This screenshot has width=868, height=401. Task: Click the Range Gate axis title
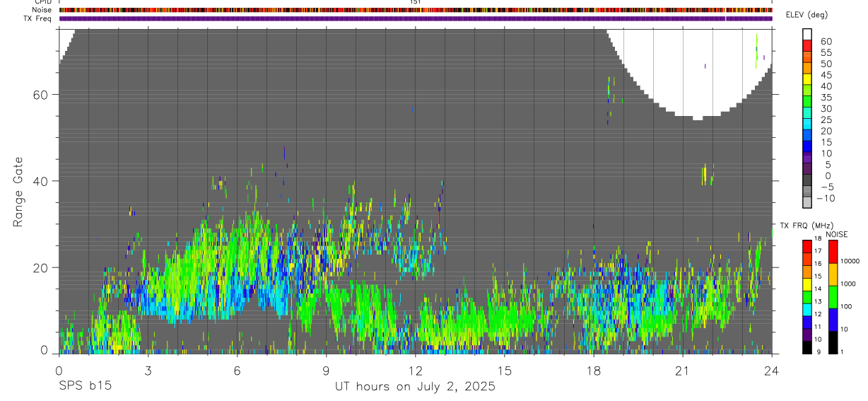(x=18, y=192)
